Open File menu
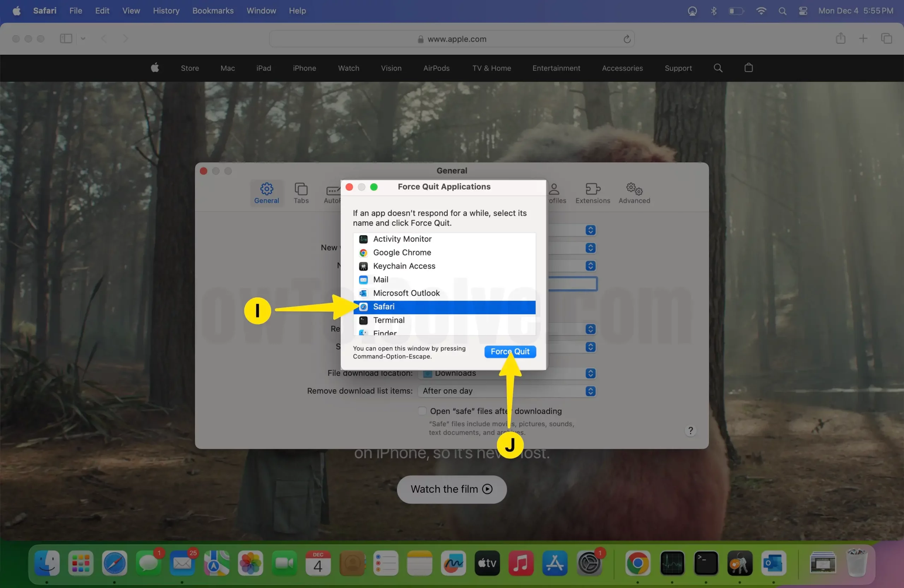The height and width of the screenshot is (588, 904). coord(76,11)
